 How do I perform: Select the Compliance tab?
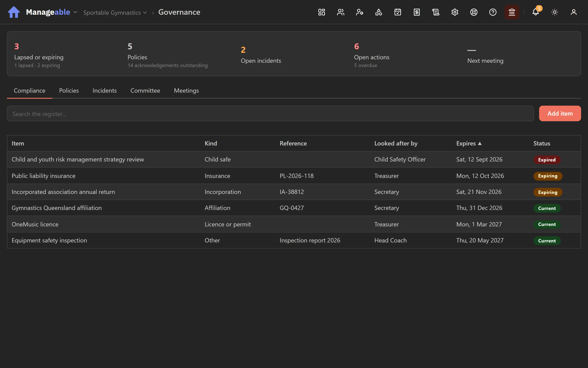tap(29, 90)
